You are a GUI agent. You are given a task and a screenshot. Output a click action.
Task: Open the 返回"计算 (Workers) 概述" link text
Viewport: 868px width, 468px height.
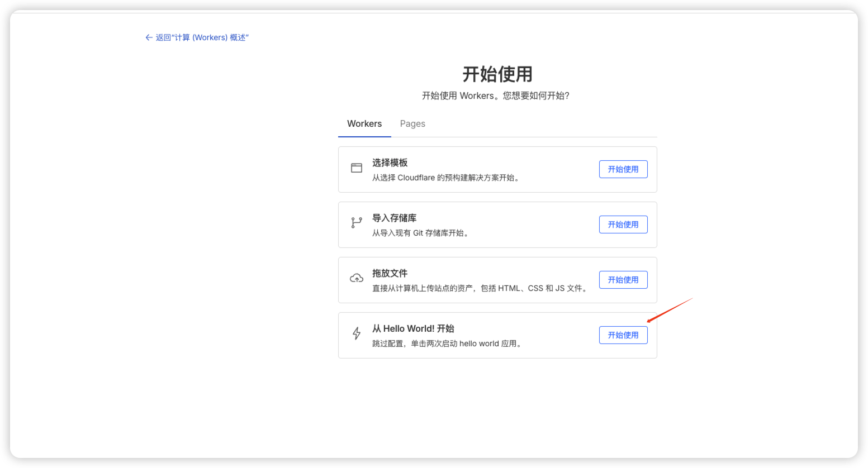tap(202, 37)
